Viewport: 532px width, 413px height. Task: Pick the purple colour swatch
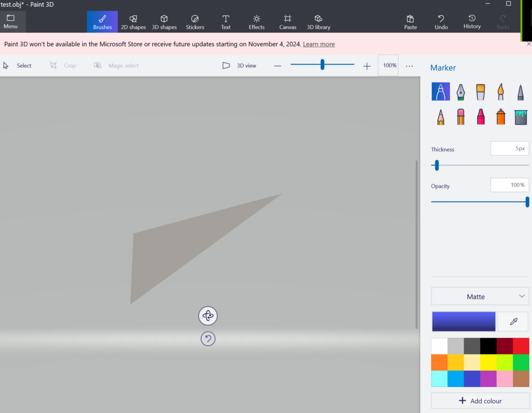488,379
